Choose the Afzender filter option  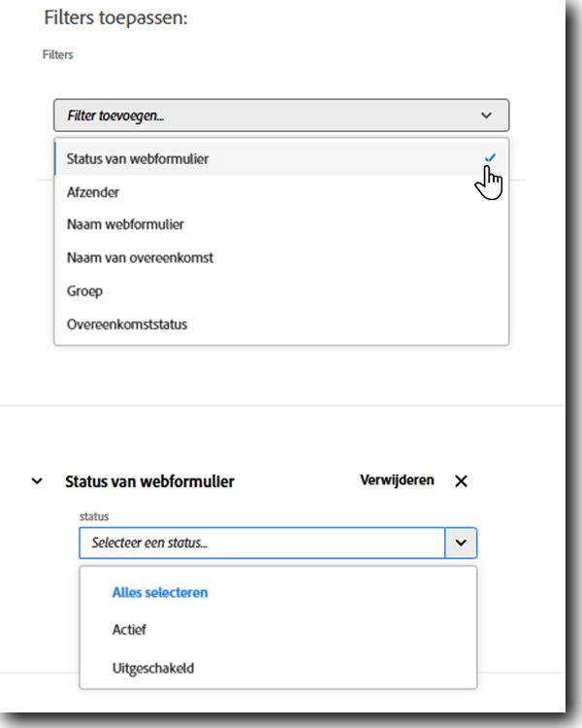281,192
